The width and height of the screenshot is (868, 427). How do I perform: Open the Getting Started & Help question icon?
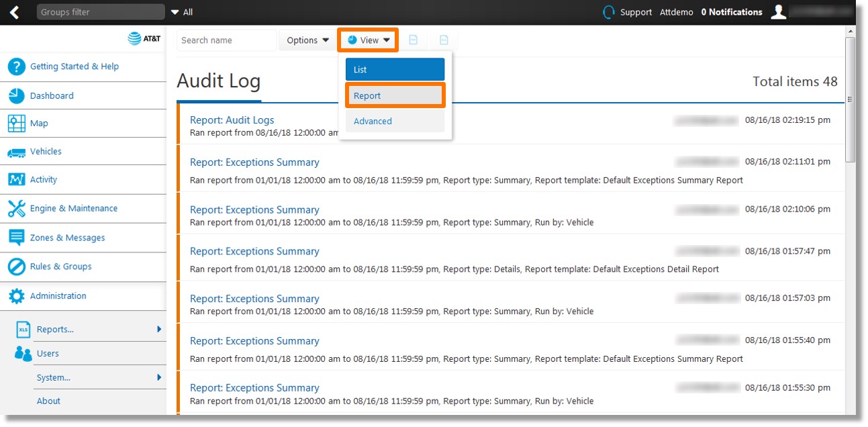[16, 66]
